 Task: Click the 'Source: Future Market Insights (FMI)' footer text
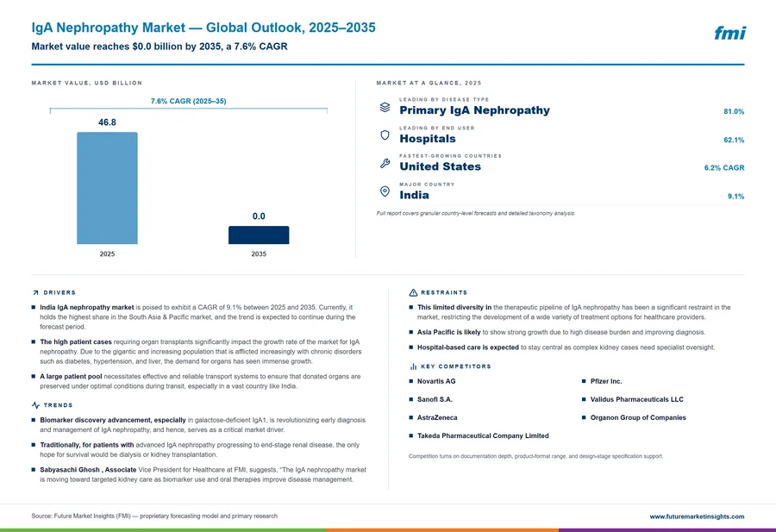tap(154, 516)
